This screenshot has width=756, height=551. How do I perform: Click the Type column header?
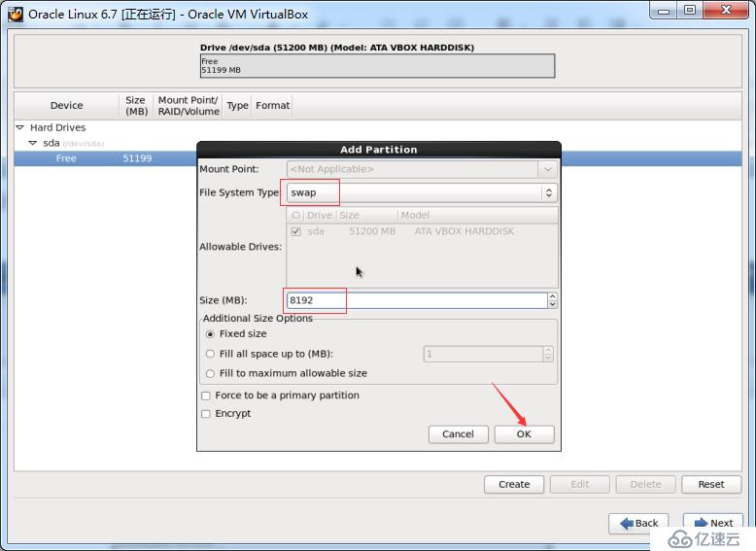click(237, 106)
